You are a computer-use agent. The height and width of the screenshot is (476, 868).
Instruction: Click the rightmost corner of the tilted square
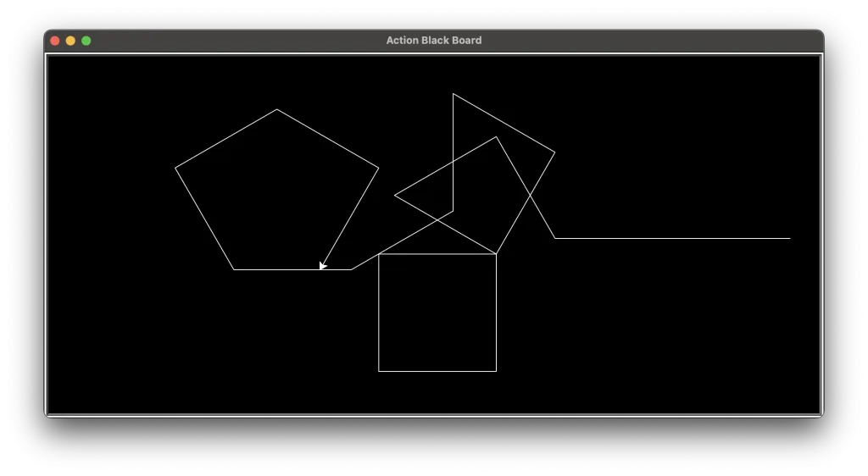tap(554, 152)
